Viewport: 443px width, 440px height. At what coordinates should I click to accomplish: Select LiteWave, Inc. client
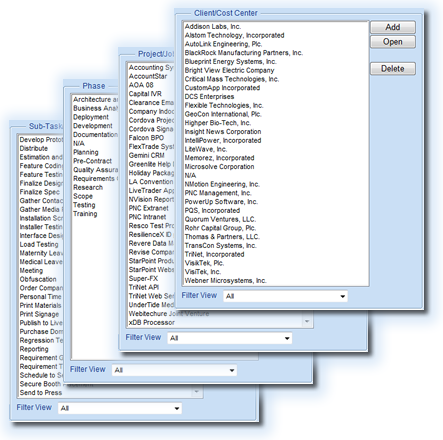(x=206, y=149)
